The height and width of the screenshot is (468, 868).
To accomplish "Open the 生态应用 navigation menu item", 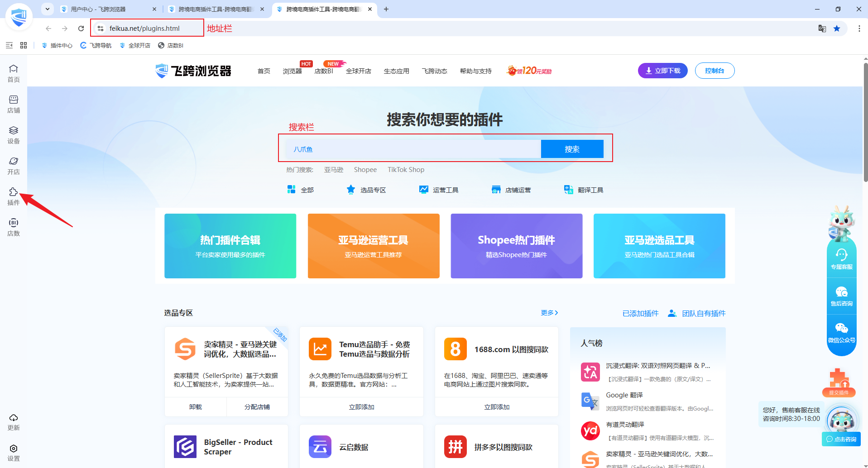I will pos(397,71).
